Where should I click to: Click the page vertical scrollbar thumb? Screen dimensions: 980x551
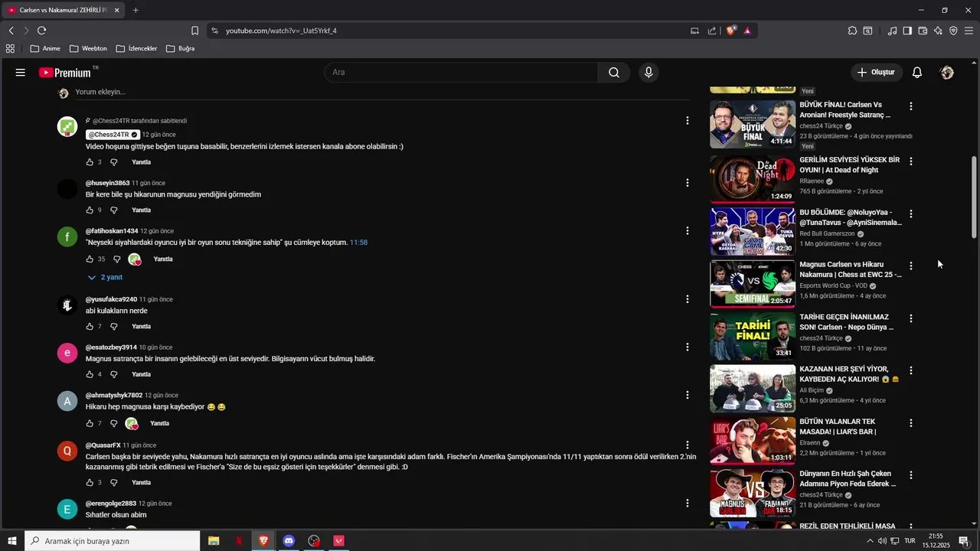pyautogui.click(x=974, y=197)
